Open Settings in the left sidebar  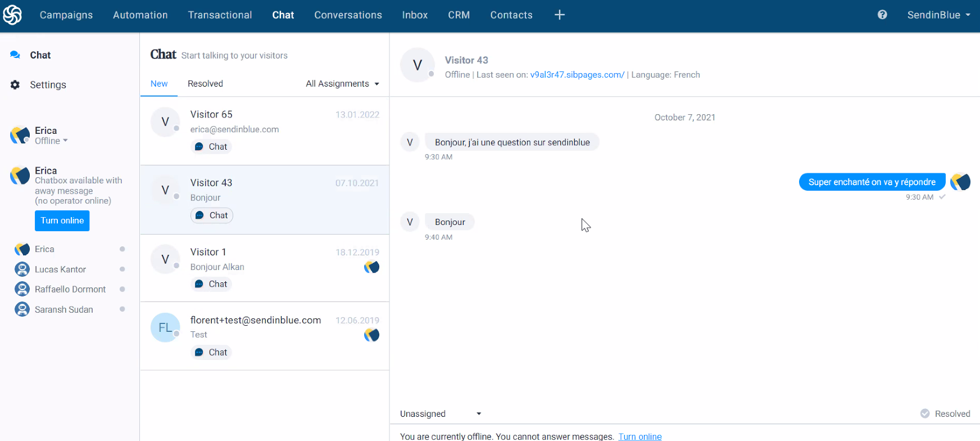point(48,85)
